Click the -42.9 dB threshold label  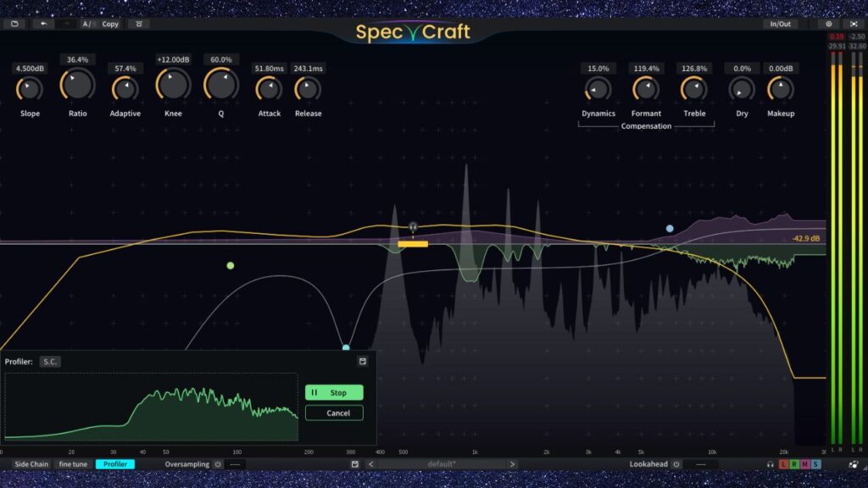coord(805,238)
